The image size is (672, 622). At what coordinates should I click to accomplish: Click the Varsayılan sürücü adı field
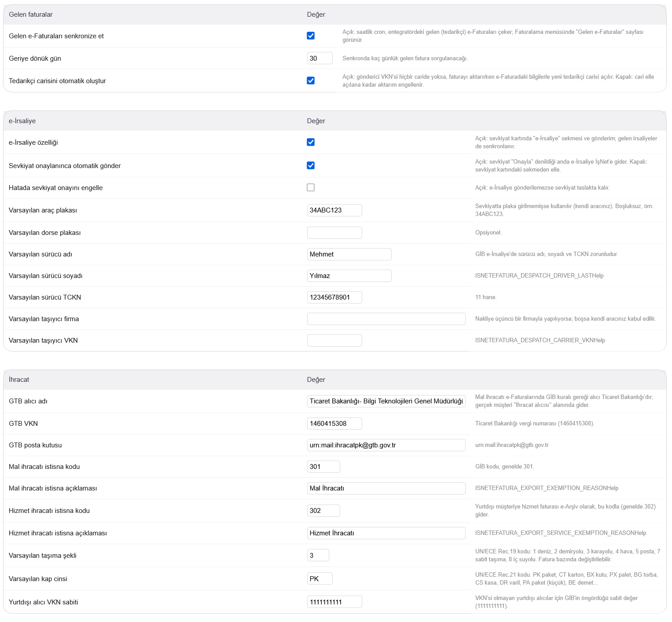point(349,254)
